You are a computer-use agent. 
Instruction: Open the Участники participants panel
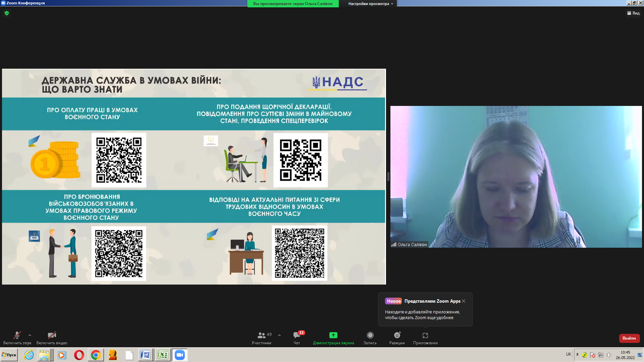point(262,338)
